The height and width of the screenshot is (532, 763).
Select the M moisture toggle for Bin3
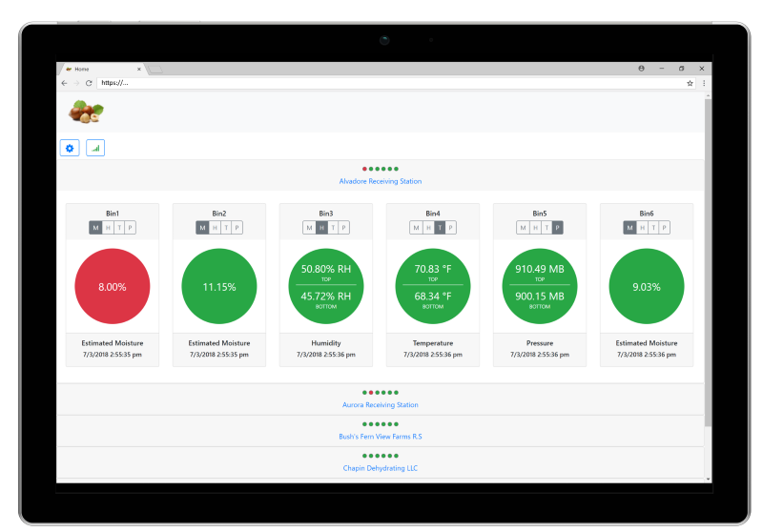tap(309, 227)
